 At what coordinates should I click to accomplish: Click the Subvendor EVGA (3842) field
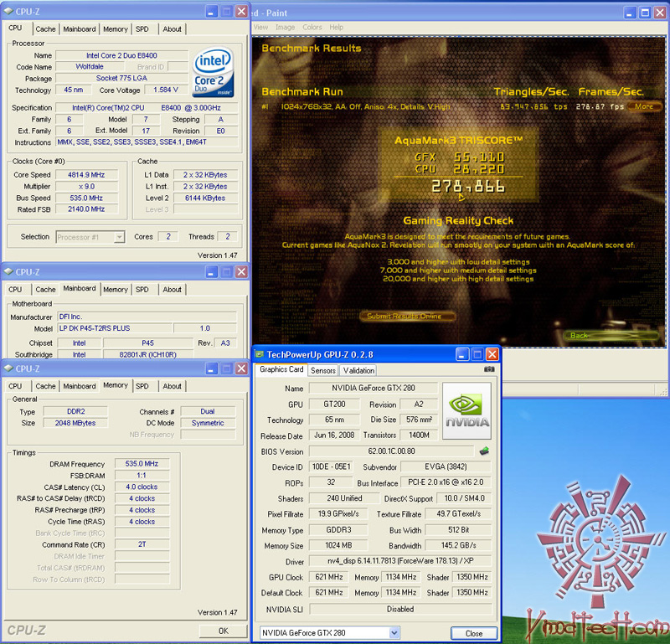446,467
